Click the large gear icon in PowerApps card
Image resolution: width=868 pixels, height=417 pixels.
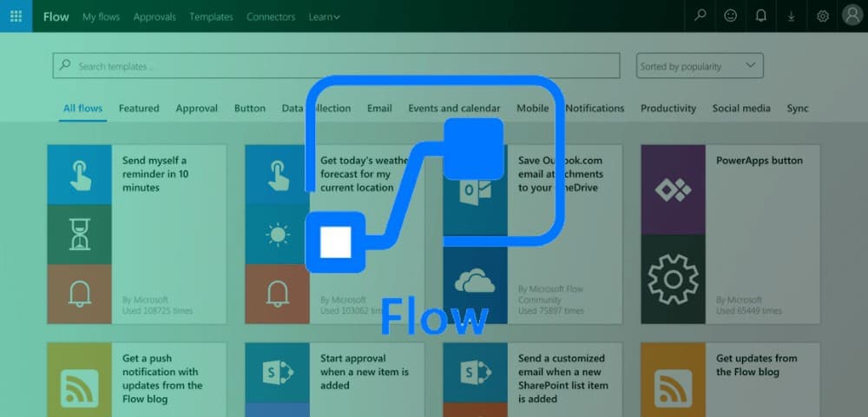click(674, 279)
